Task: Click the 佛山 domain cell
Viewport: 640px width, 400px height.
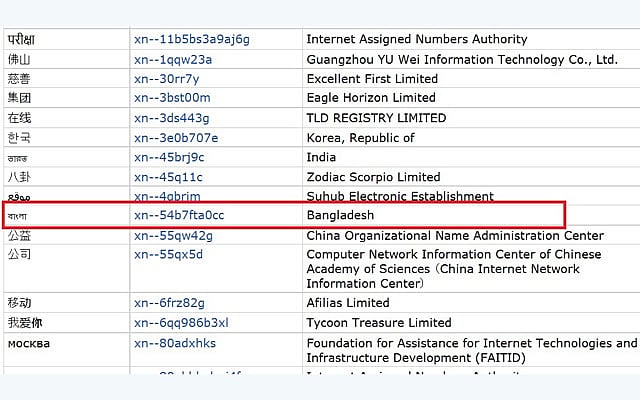Action: [67, 60]
